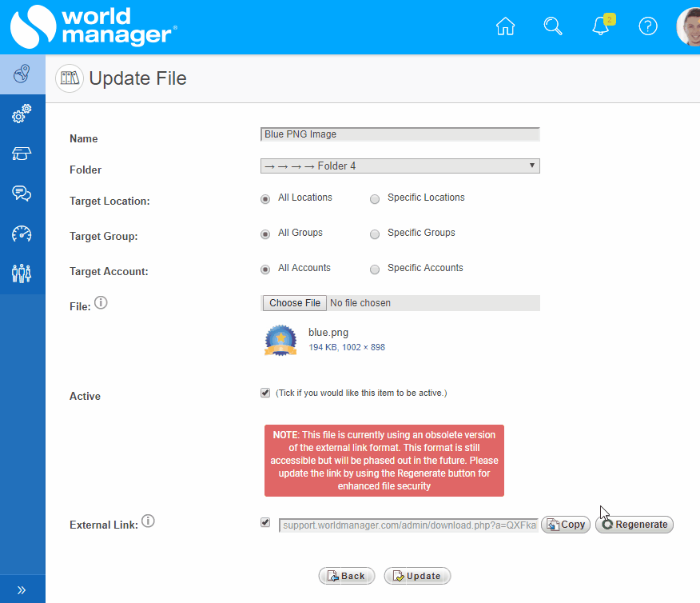Click the red obsolete link note
The height and width of the screenshot is (603, 700).
tap(384, 461)
